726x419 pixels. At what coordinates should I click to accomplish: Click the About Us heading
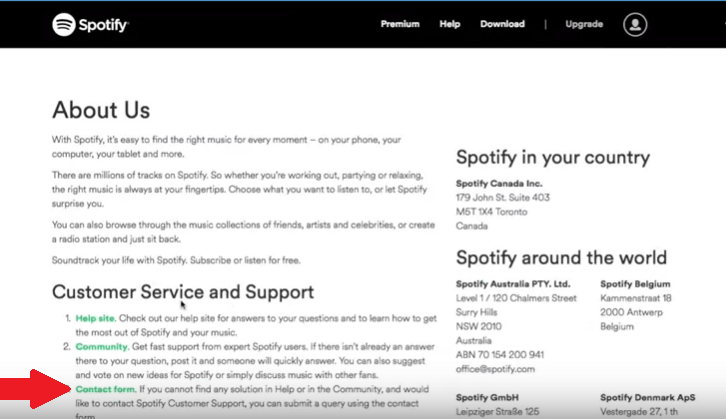click(101, 110)
